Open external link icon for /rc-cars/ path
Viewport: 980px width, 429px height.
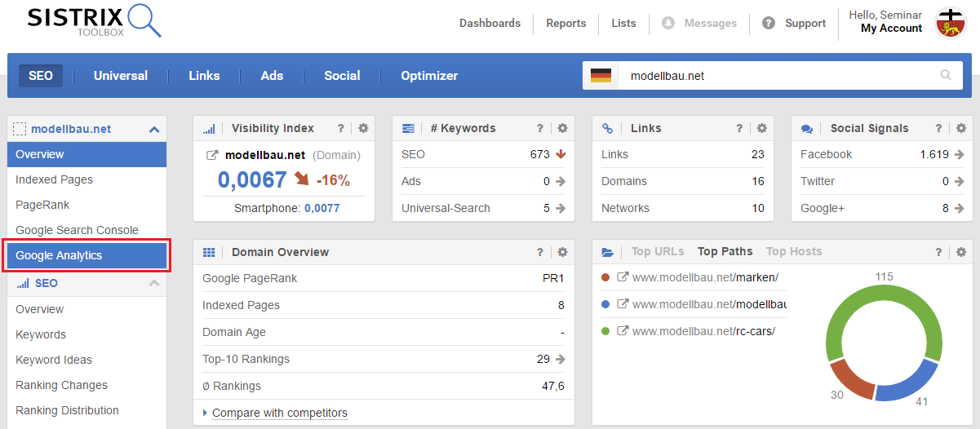pyautogui.click(x=623, y=331)
